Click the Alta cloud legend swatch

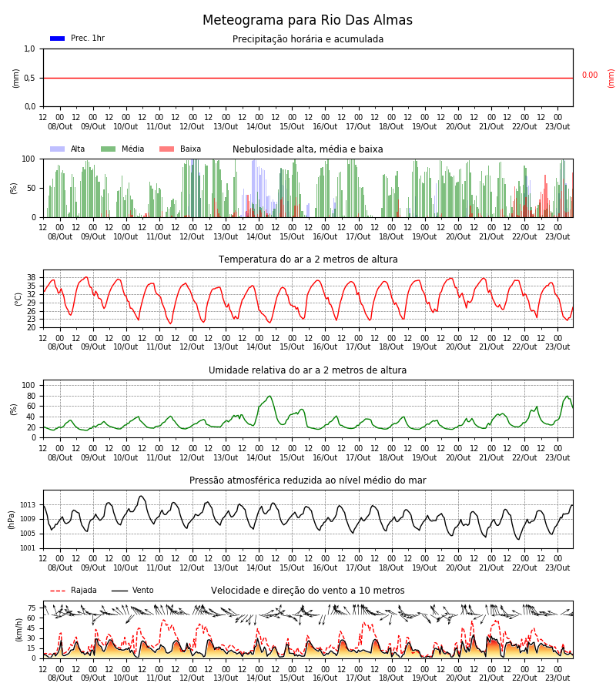point(58,149)
